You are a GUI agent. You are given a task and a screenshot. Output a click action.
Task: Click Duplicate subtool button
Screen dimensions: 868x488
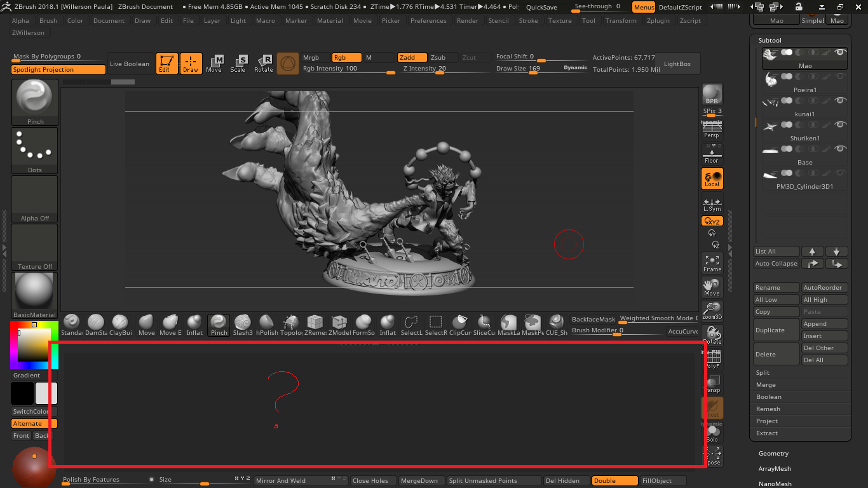point(776,330)
